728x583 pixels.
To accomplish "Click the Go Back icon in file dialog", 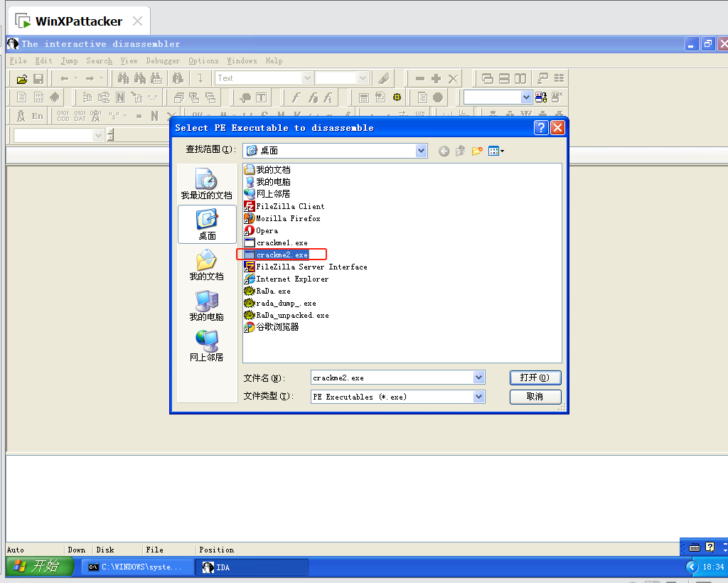I will (444, 151).
